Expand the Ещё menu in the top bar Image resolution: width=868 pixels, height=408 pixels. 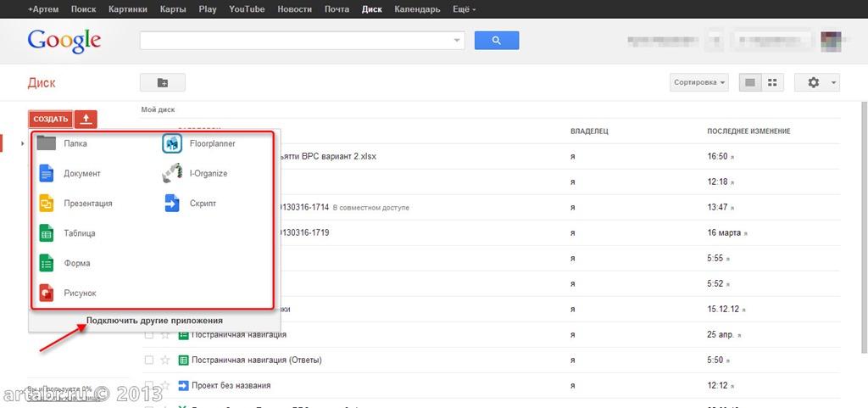464,9
